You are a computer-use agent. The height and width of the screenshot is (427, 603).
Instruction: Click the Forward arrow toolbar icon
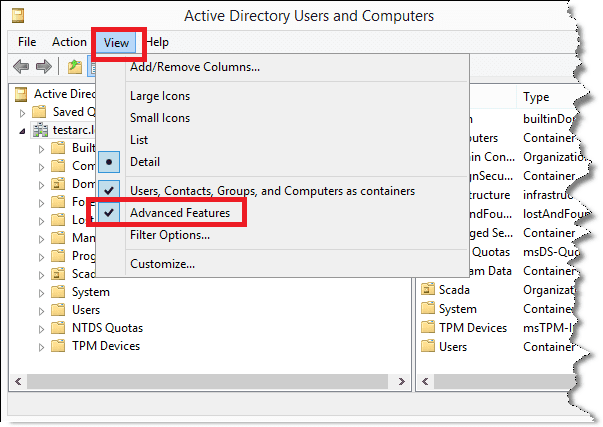(x=43, y=67)
